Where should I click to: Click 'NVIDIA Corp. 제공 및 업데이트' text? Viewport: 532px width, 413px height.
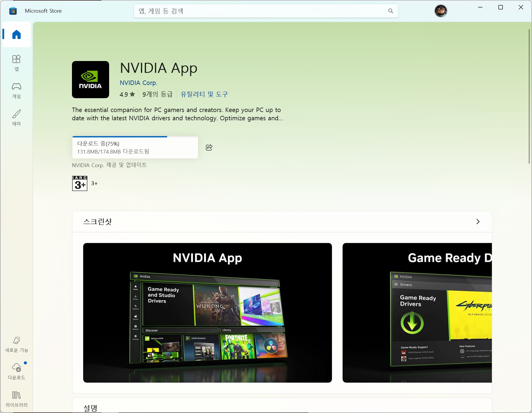tap(109, 165)
